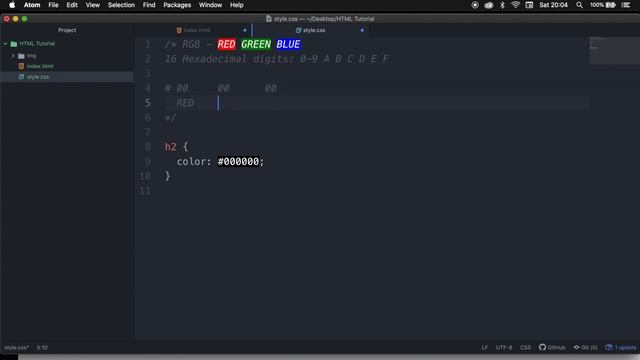Place cursor on the h2 selector
The image size is (640, 360).
(x=171, y=147)
